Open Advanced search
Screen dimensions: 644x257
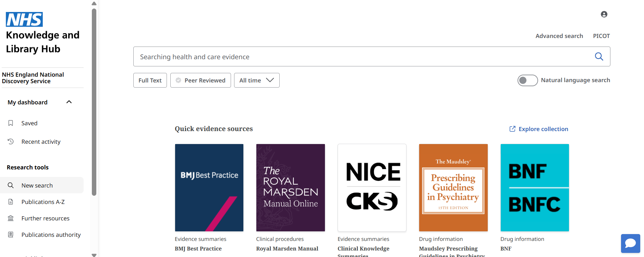(559, 36)
